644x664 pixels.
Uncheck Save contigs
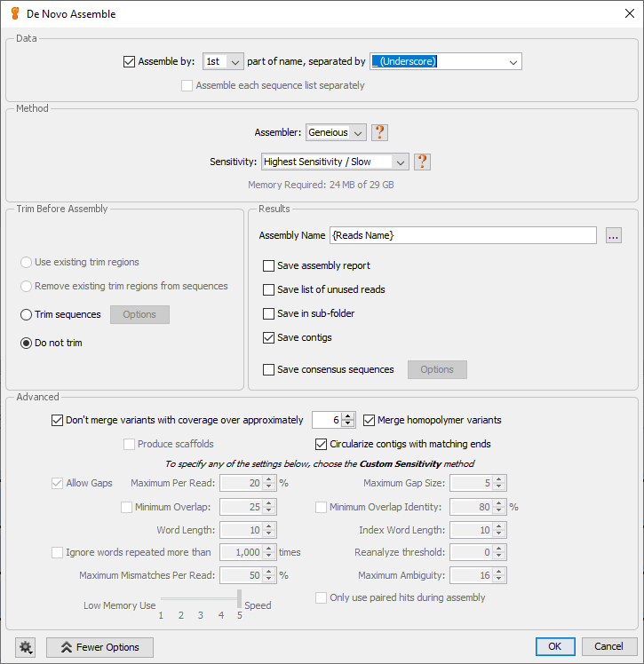(268, 338)
